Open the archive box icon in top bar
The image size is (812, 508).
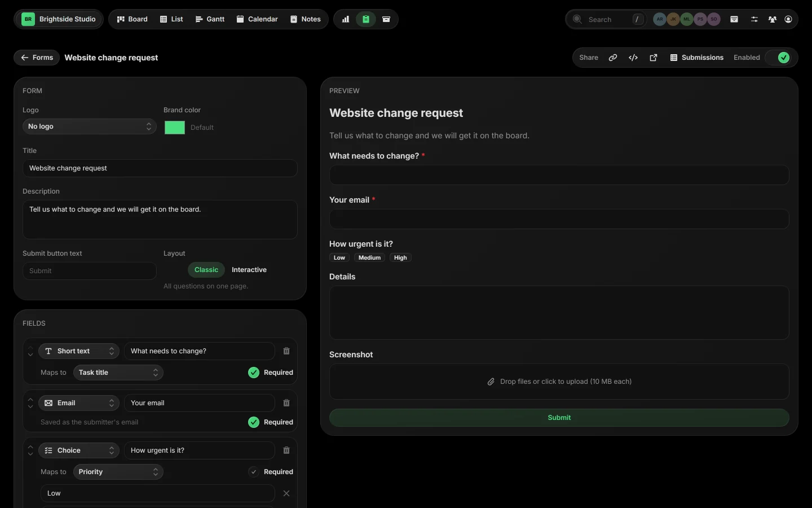386,19
